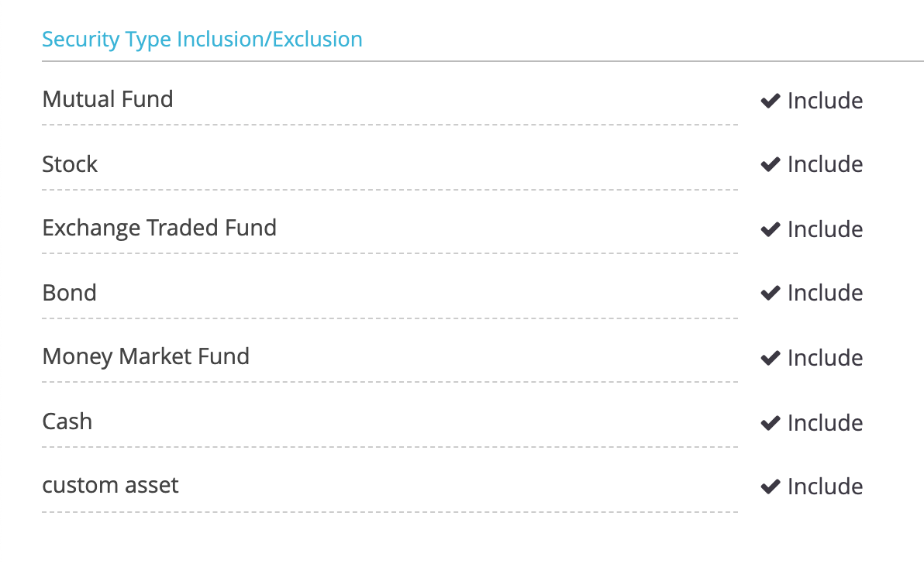
Task: Open Security Type Inclusion/Exclusion section heading
Action: click(202, 40)
